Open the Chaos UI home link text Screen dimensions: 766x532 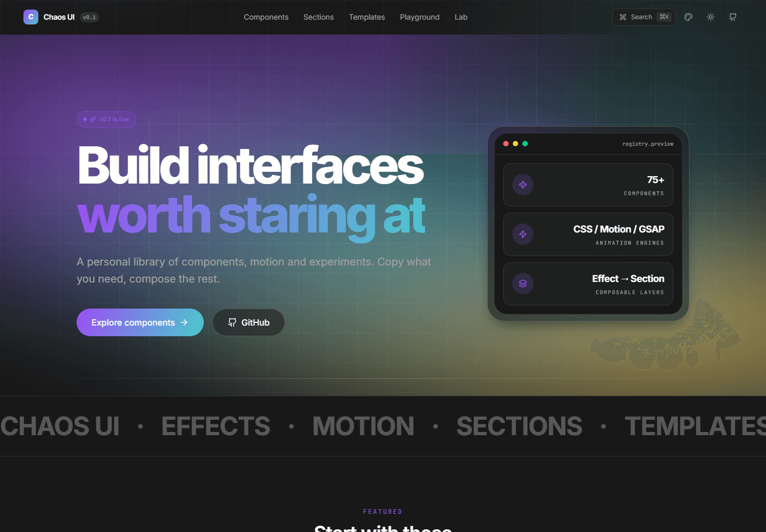click(59, 17)
